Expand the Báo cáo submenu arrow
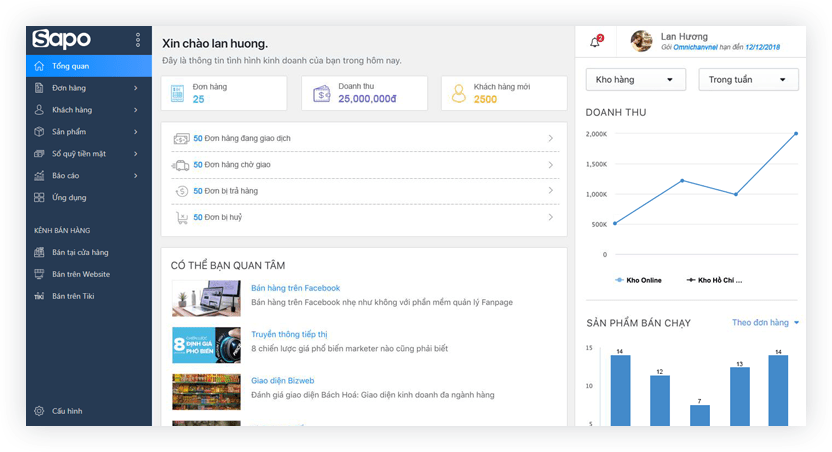832x452 pixels. coord(136,176)
